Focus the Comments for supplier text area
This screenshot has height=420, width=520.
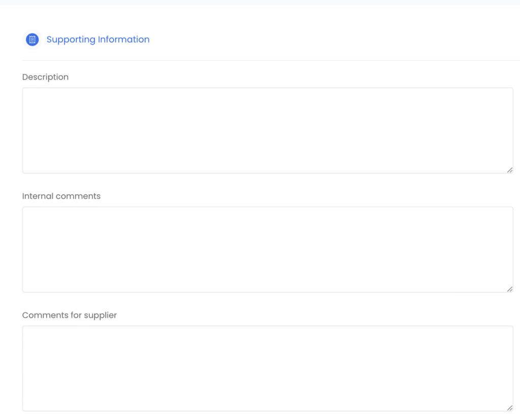point(268,368)
